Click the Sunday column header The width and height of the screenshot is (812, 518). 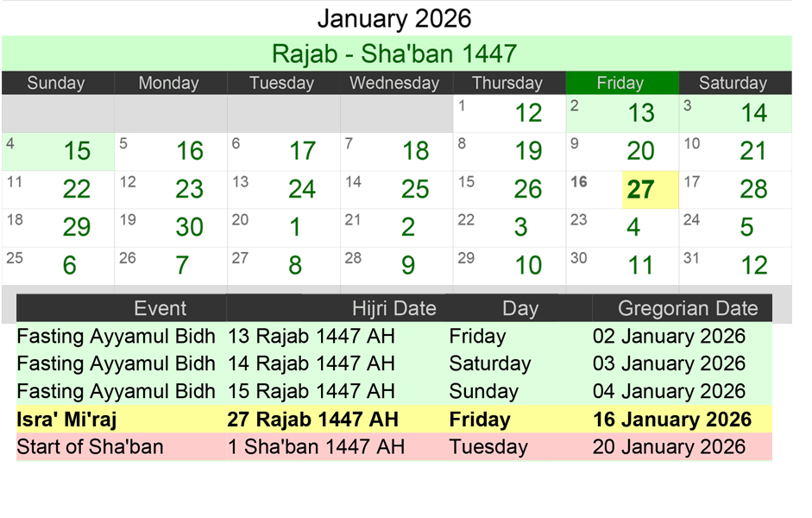[x=56, y=83]
